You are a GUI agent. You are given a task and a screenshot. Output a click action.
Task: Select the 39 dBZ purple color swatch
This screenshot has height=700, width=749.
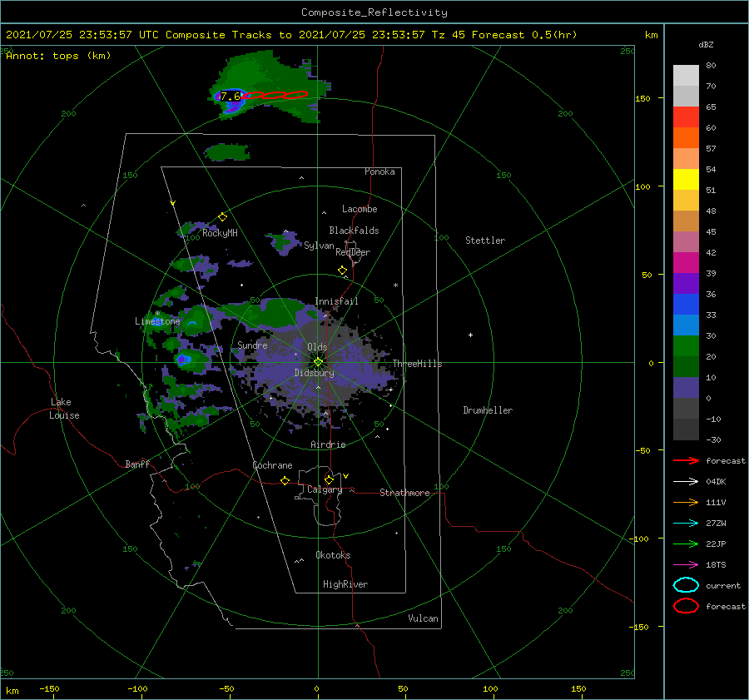(x=686, y=283)
